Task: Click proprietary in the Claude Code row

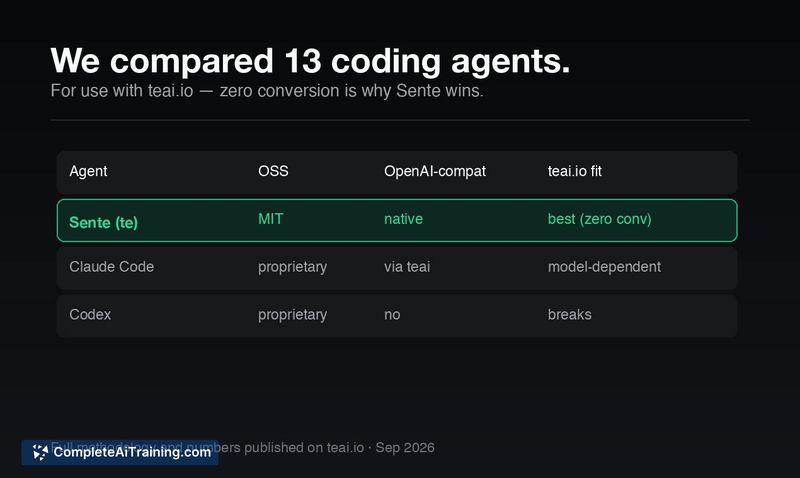Action: pos(292,267)
